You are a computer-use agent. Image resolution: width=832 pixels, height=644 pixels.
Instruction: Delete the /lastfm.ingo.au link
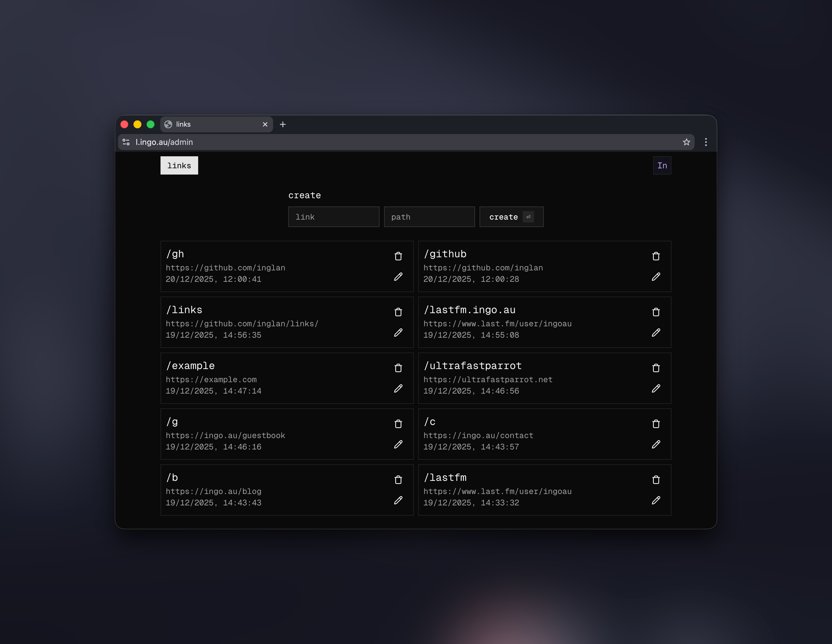656,312
